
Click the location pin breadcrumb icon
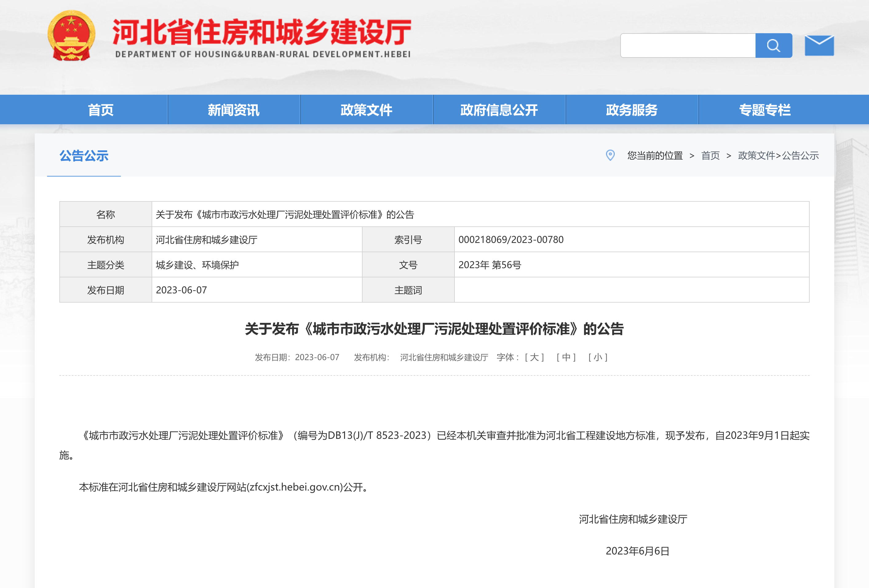coord(610,155)
